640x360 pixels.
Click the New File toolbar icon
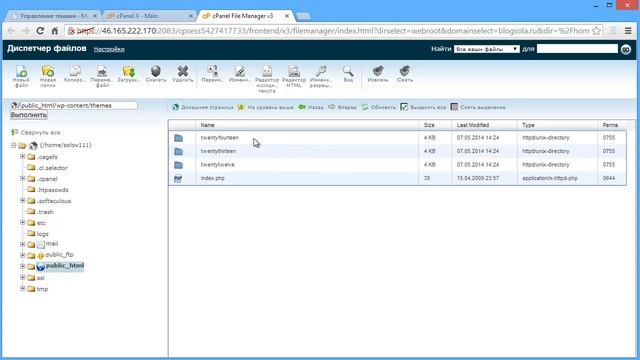tap(21, 71)
